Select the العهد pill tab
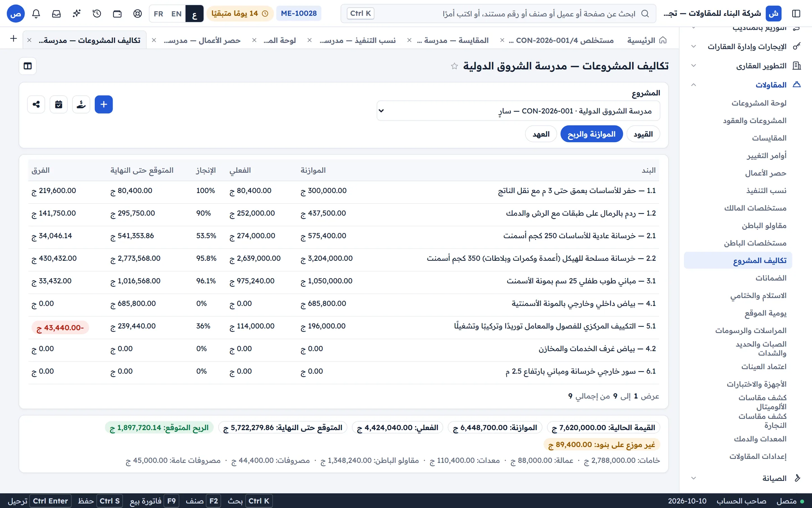This screenshot has width=812, height=508. coord(541,134)
